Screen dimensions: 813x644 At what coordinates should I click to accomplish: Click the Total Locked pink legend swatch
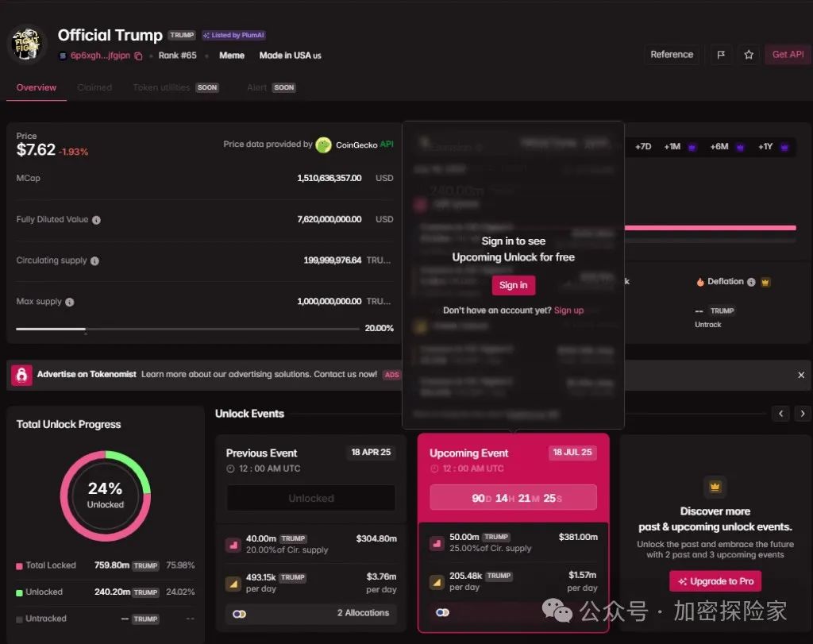click(19, 566)
